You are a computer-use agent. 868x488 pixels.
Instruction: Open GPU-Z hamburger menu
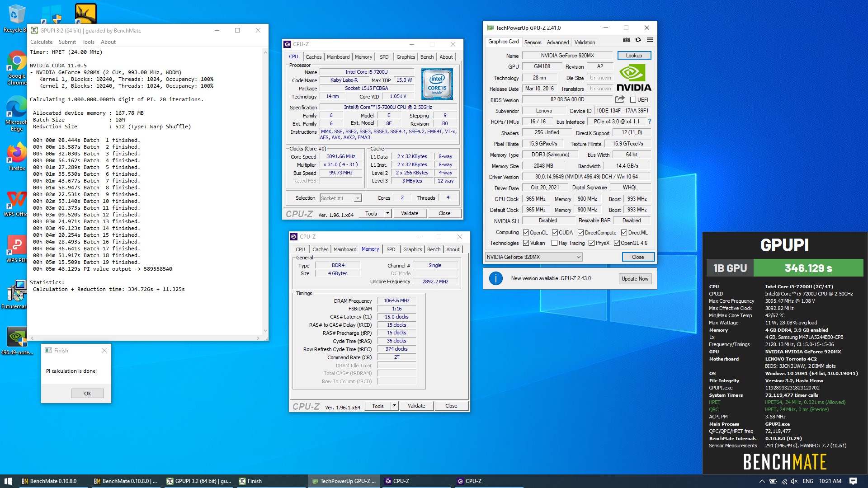point(650,40)
